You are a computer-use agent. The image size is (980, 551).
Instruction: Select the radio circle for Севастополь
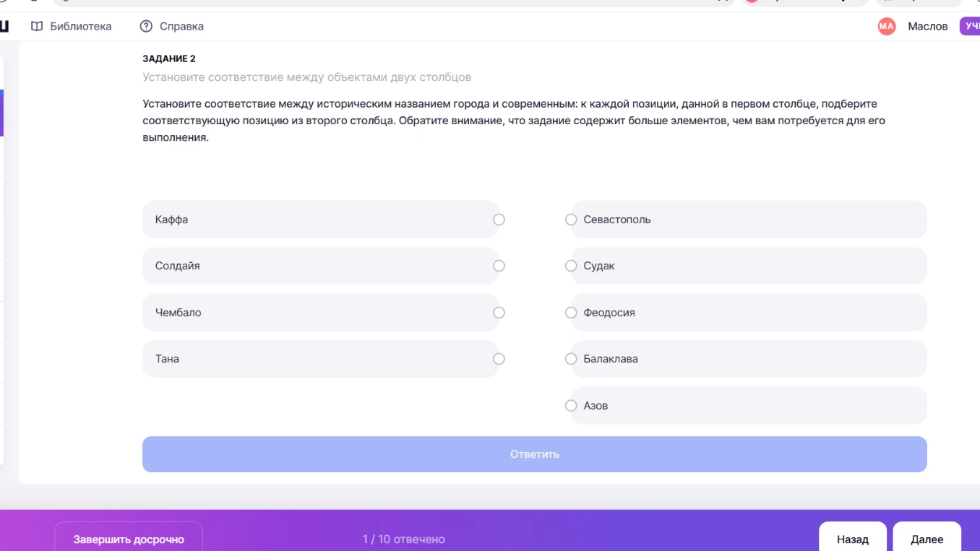coord(571,220)
